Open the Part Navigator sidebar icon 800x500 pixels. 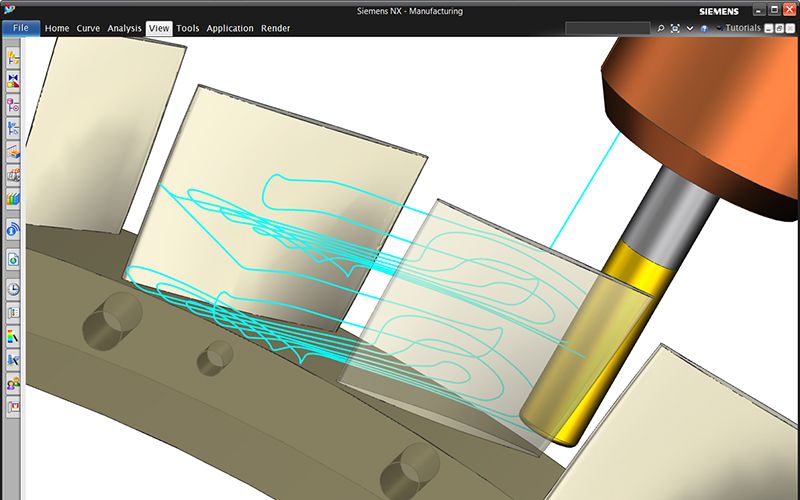click(x=13, y=106)
